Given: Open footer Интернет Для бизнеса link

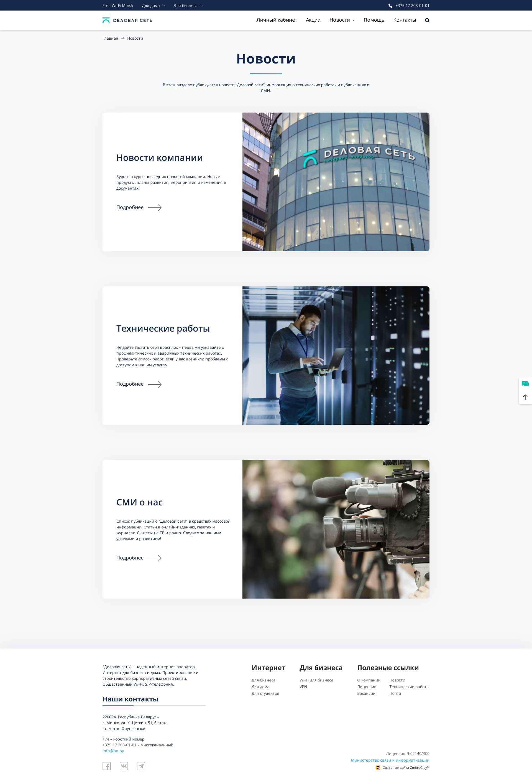Looking at the screenshot, I should pyautogui.click(x=263, y=680).
